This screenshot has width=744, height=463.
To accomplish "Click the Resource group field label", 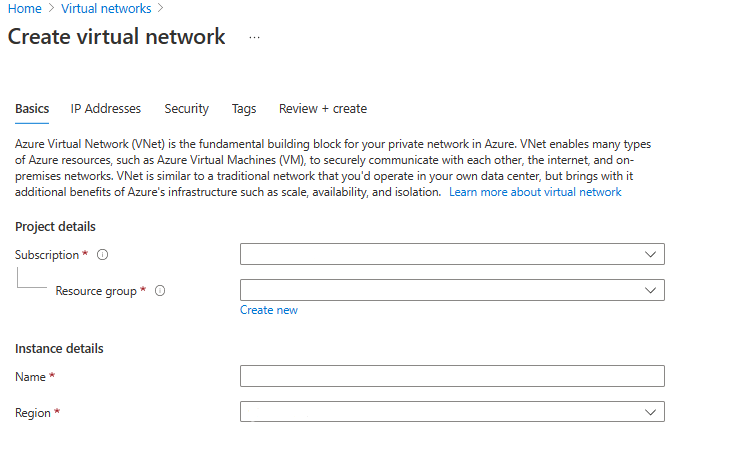I will pos(95,291).
